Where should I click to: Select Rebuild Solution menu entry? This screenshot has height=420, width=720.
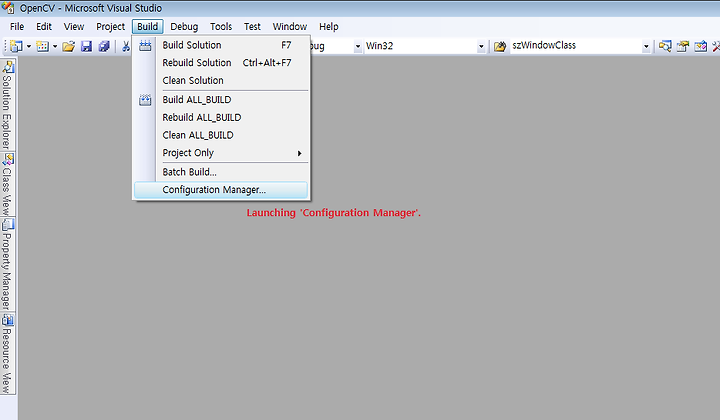tap(221, 63)
